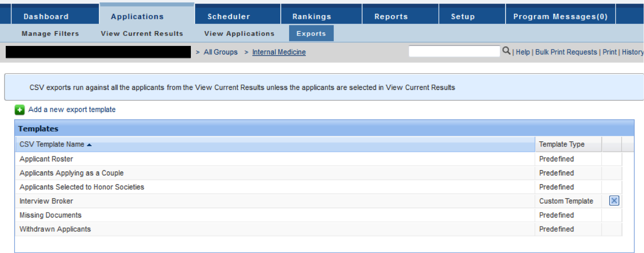Delete the Interview Broker custom template
This screenshot has width=644, height=253.
pos(614,201)
